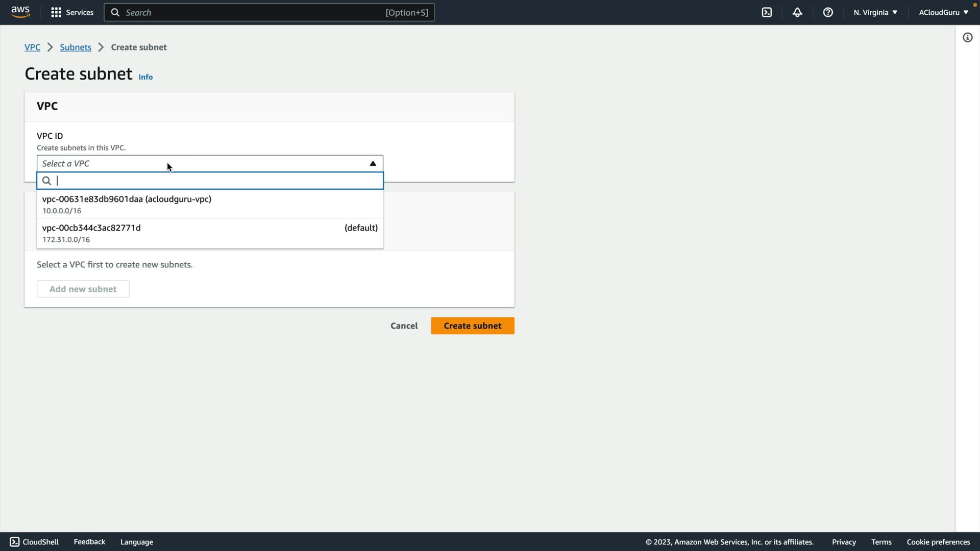Collapse the Select a VPC dropdown
The height and width of the screenshot is (551, 980).
373,163
